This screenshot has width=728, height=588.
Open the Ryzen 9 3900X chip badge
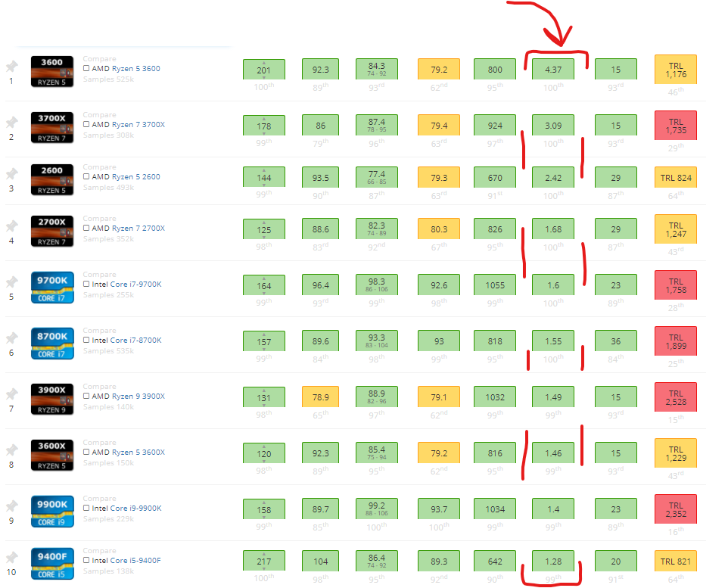pyautogui.click(x=52, y=399)
